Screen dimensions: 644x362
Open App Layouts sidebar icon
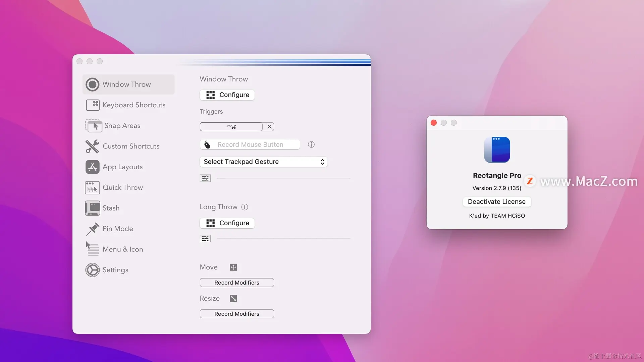[x=92, y=167]
